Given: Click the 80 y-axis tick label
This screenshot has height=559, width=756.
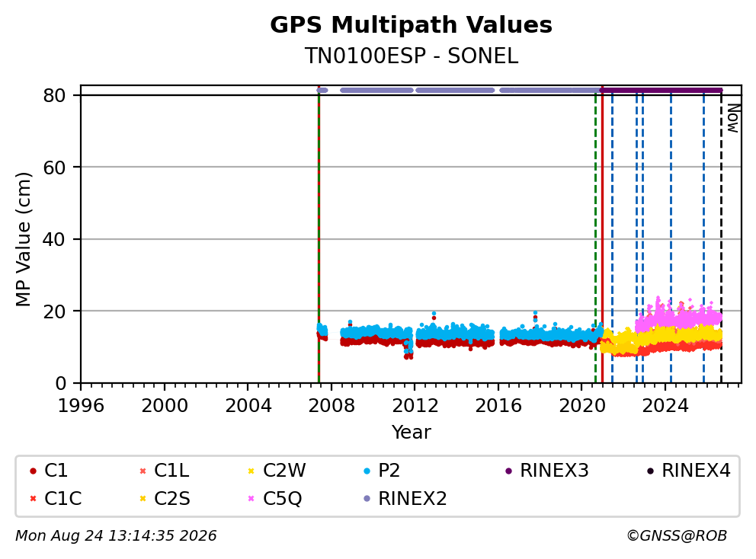Looking at the screenshot, I should 54,95.
